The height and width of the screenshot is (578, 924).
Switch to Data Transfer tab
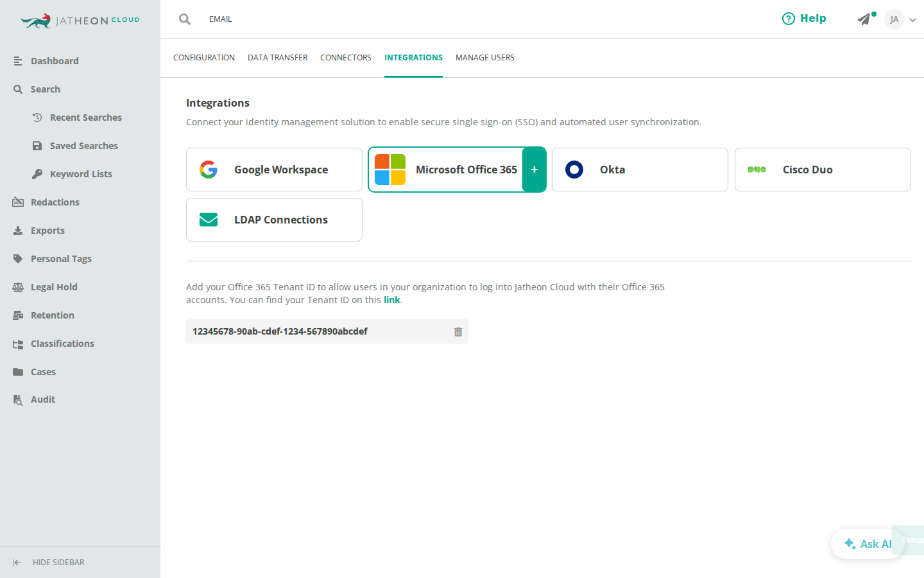pyautogui.click(x=277, y=58)
